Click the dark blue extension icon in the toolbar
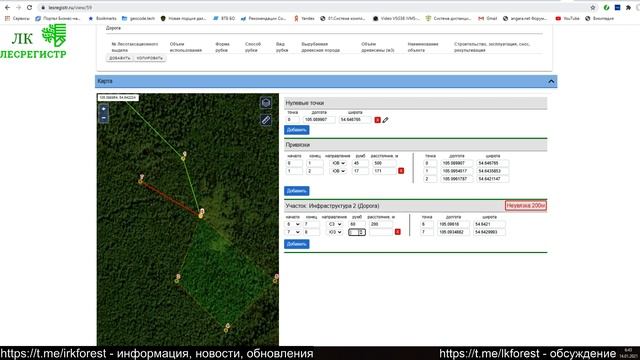 [618, 7]
